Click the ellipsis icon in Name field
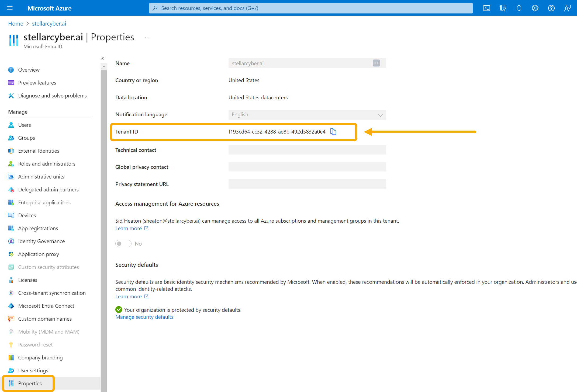The height and width of the screenshot is (392, 577). (x=376, y=63)
